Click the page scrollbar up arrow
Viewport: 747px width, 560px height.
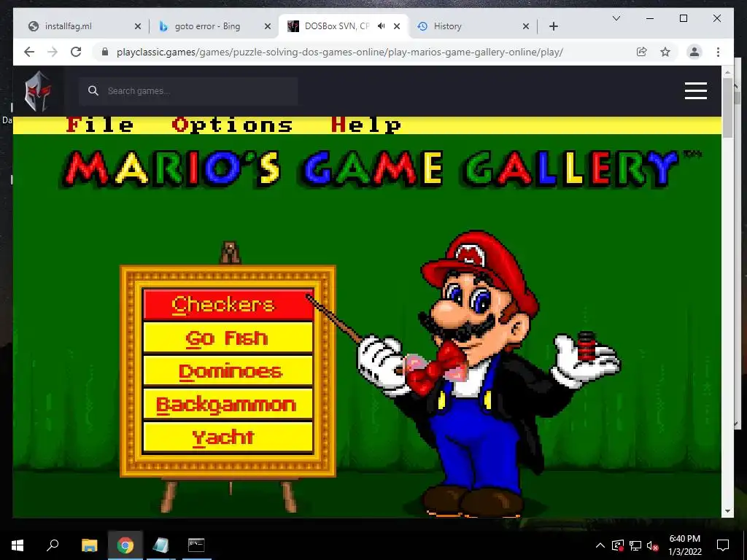[x=727, y=73]
